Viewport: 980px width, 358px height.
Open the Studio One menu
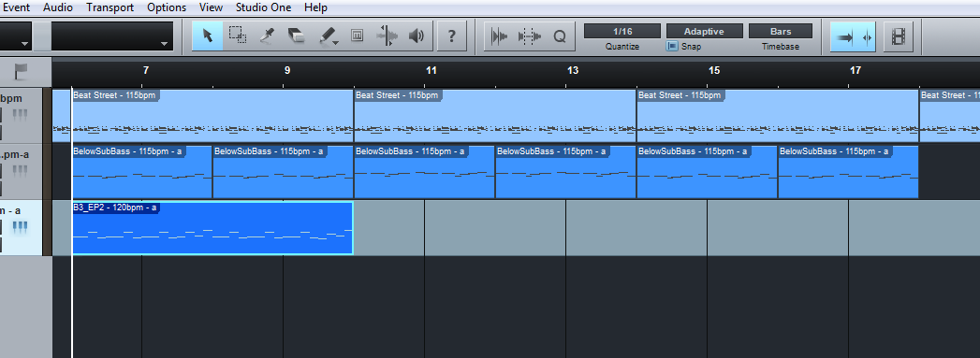tap(263, 7)
